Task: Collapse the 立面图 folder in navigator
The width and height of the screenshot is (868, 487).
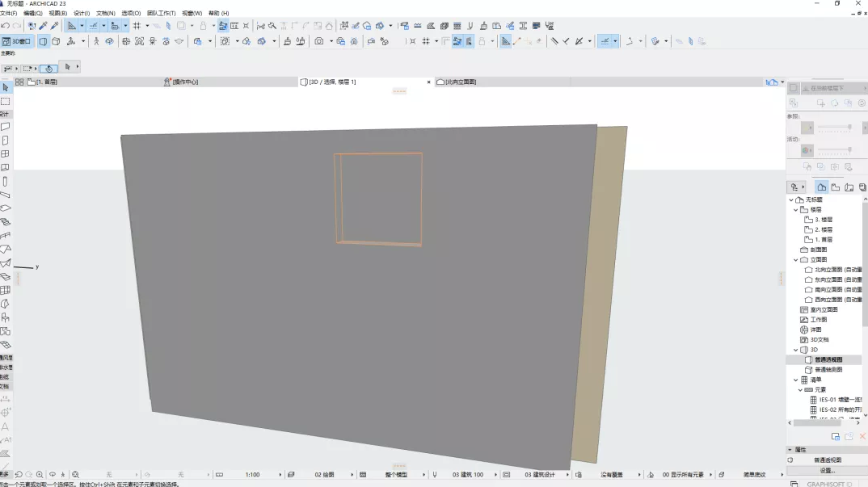Action: point(795,259)
